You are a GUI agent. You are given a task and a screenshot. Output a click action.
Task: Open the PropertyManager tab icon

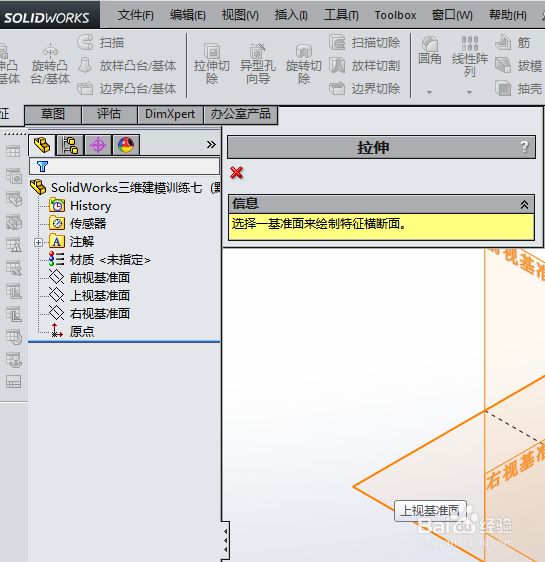click(x=70, y=145)
